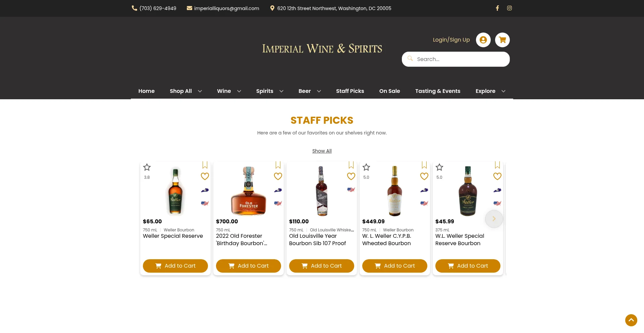The image size is (644, 333).
Task: Add W. L. Weller C.Y.P.B. to cart
Action: pos(394,266)
